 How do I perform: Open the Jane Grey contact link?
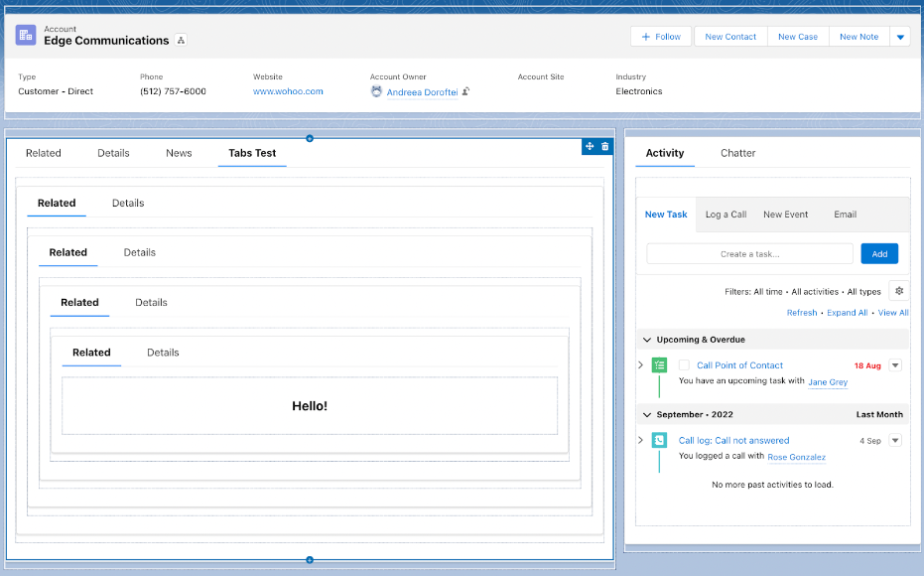828,382
